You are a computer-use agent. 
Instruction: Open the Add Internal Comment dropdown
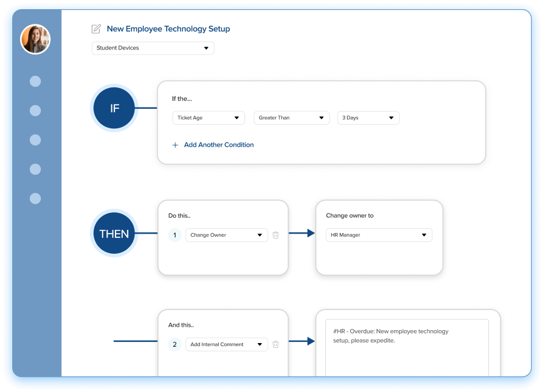click(x=226, y=344)
